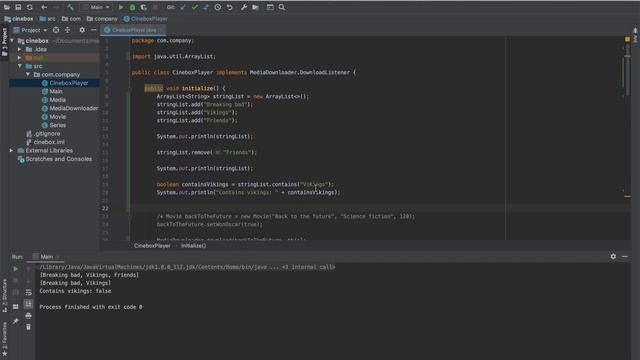Clear console with the trash icon

28,327
